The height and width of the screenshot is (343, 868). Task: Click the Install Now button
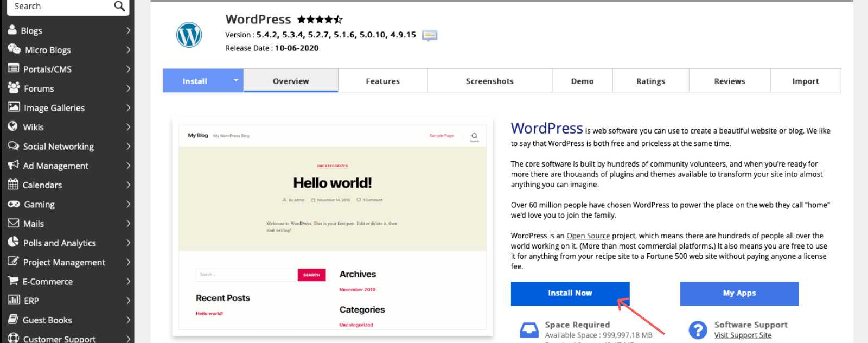pos(570,293)
